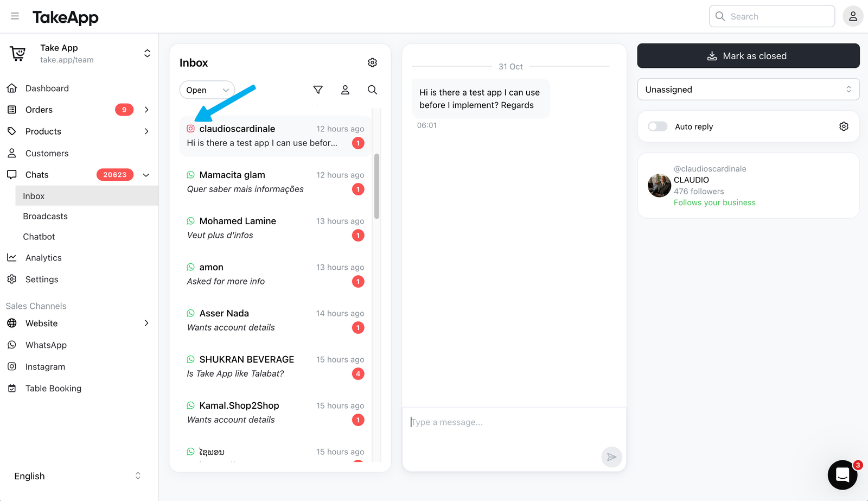Open the Open status filter dropdown
This screenshot has width=868, height=501.
click(x=207, y=90)
